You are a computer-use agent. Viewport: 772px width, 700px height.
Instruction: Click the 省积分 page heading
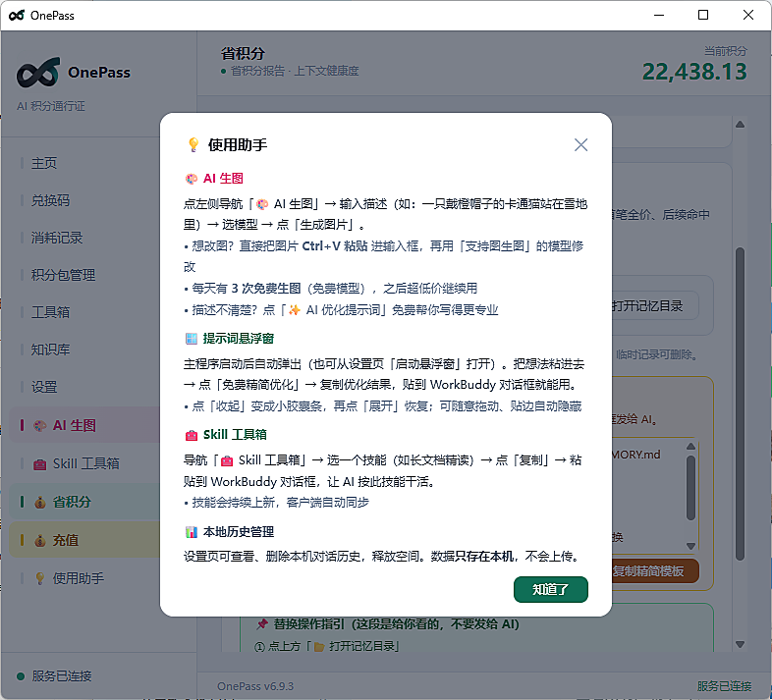coord(243,53)
